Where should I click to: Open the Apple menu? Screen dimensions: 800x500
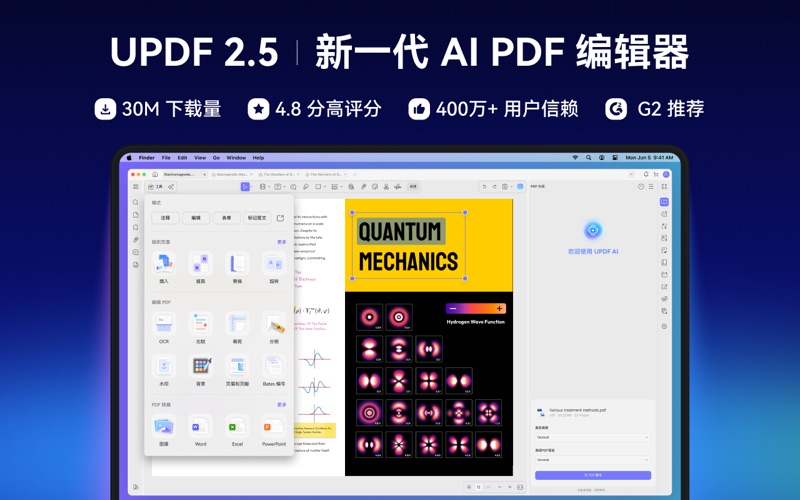point(129,158)
